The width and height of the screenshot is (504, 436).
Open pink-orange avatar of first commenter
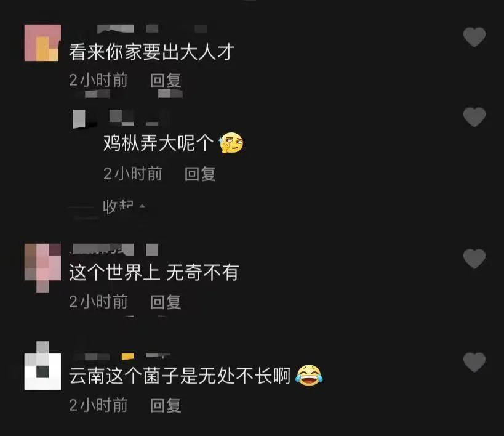(42, 42)
